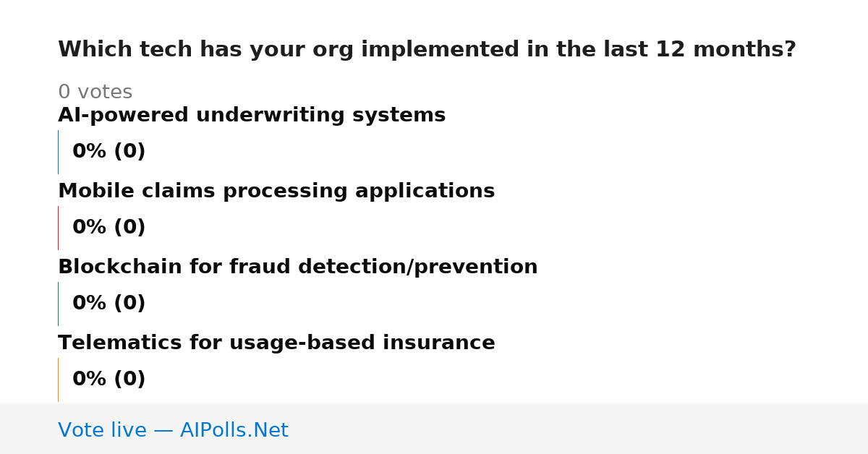Image resolution: width=868 pixels, height=454 pixels.
Task: Open the Vote live AIPolls.Net link
Action: coord(173,430)
